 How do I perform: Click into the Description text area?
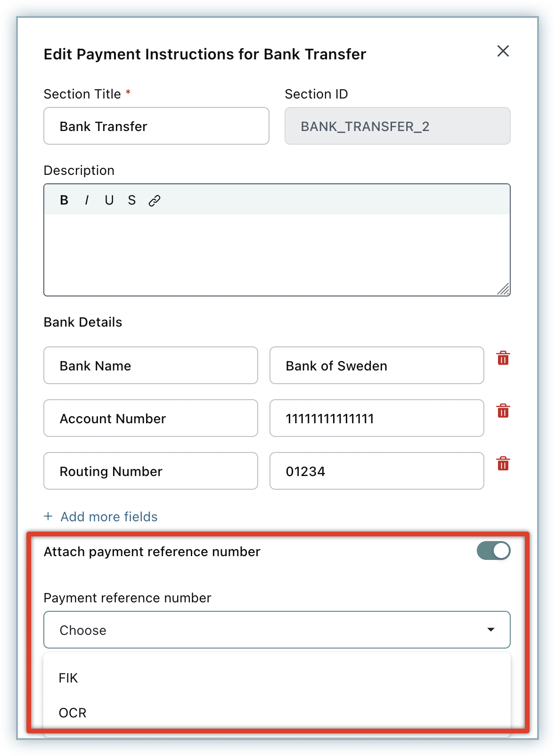coord(277,255)
